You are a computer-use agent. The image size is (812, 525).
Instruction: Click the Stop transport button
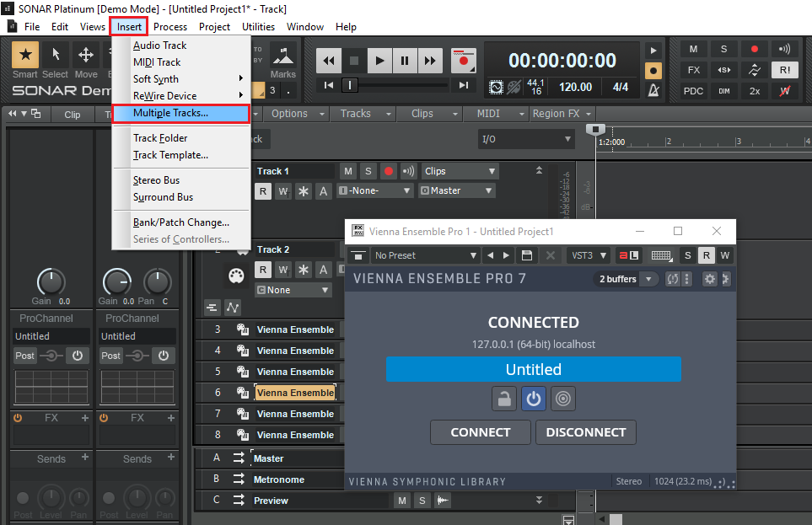point(354,61)
